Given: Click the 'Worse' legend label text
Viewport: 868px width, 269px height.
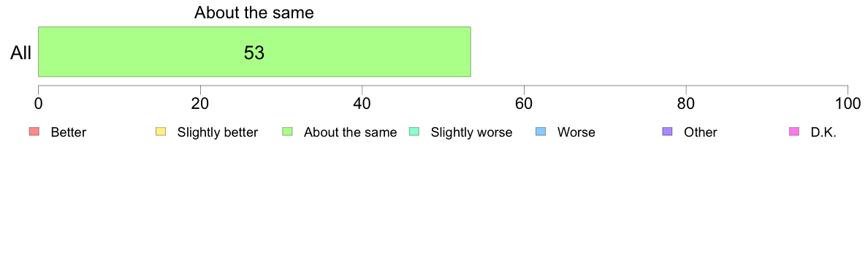Looking at the screenshot, I should [x=576, y=132].
